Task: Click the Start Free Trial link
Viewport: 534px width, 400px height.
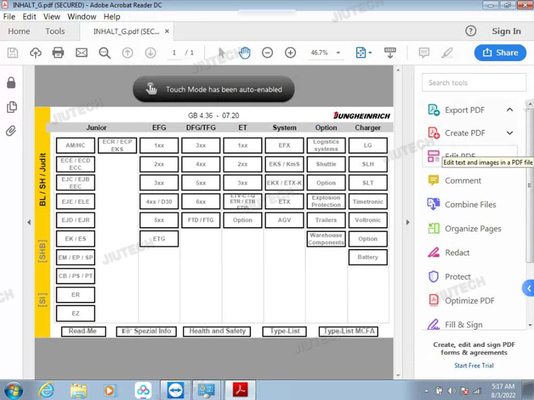Action: tap(474, 365)
